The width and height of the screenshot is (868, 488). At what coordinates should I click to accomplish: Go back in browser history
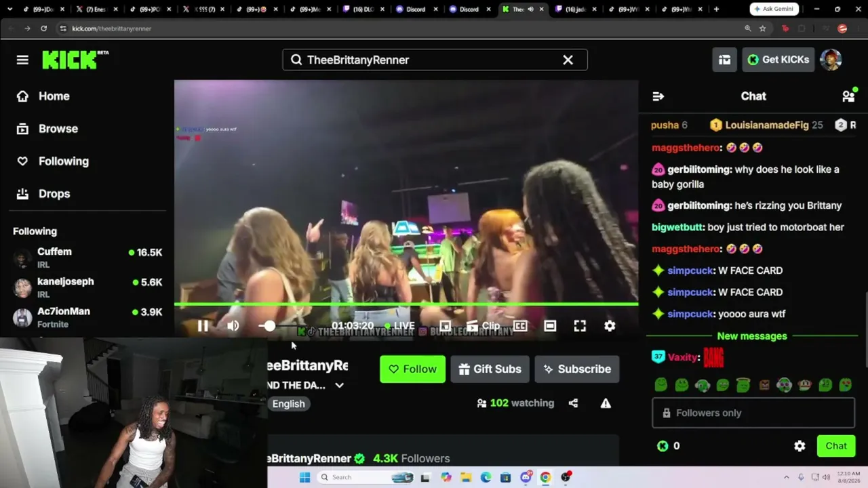coord(11,28)
